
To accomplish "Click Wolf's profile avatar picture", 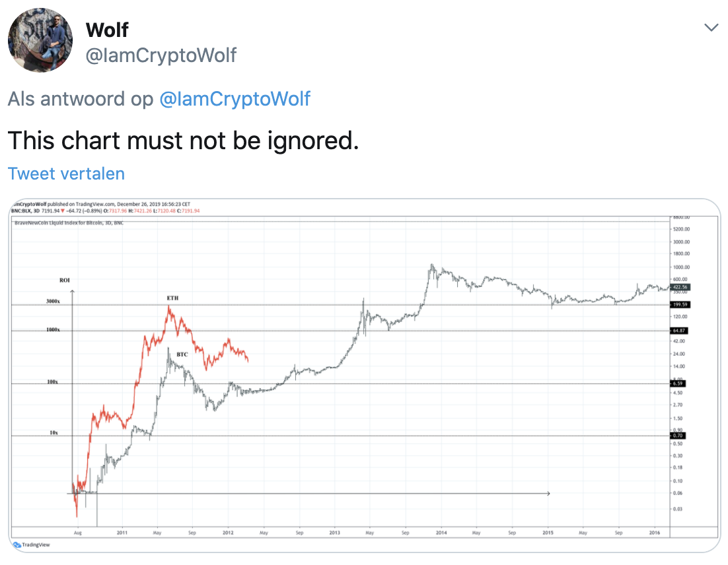I will tap(40, 40).
